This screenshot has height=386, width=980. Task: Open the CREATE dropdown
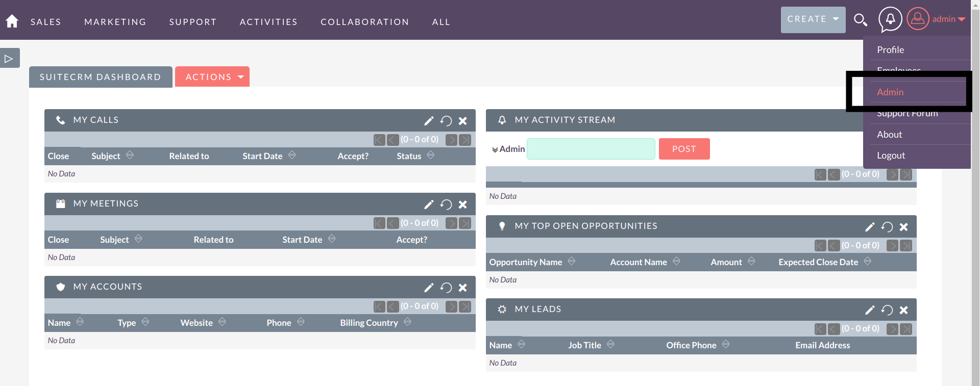click(813, 19)
